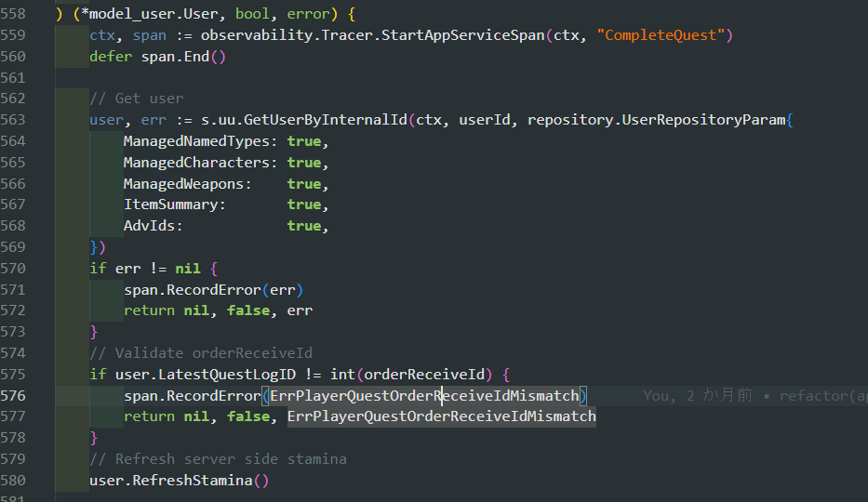Click the "CompleteQuest" string literal
This screenshot has height=502, width=868.
coord(661,35)
